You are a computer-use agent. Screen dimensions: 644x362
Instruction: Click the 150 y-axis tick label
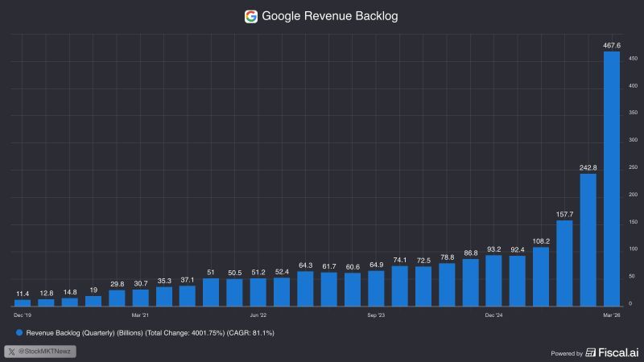pyautogui.click(x=633, y=222)
